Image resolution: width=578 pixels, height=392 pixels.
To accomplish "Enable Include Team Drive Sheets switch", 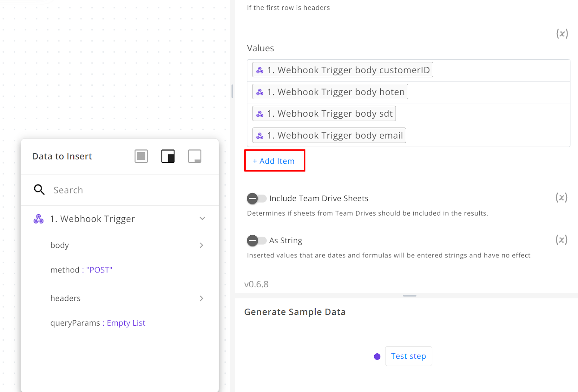I will (x=256, y=199).
